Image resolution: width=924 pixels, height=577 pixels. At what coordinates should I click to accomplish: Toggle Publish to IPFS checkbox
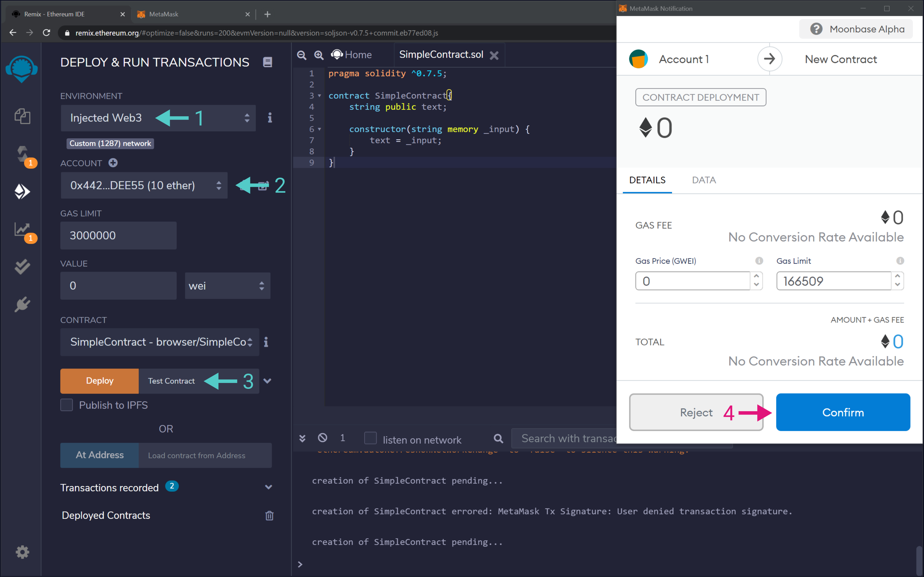[67, 405]
